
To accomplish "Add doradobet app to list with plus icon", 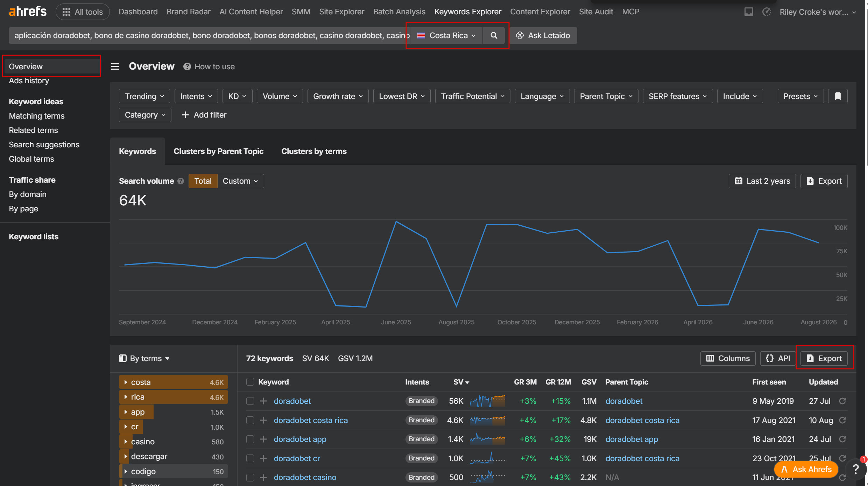I will [263, 439].
